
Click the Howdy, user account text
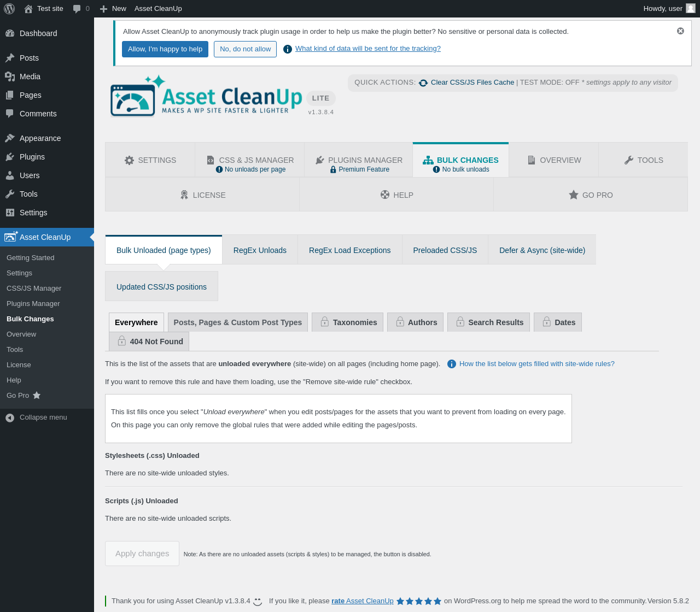pyautogui.click(x=663, y=9)
